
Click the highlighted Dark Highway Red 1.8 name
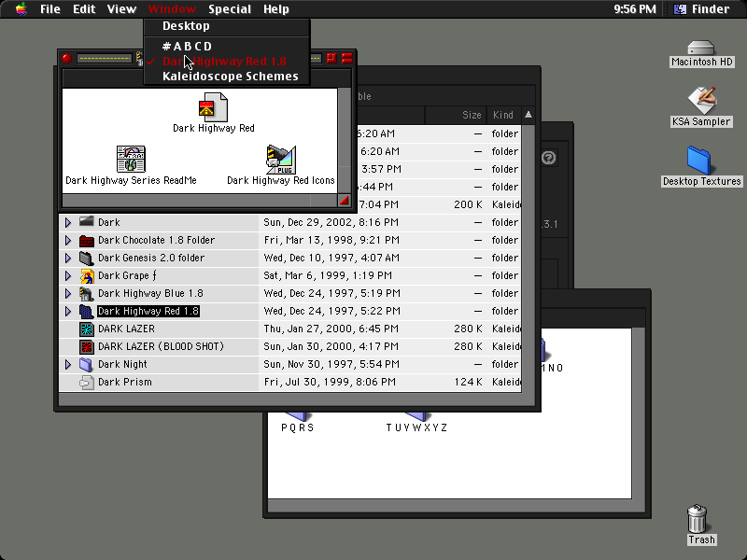[148, 311]
